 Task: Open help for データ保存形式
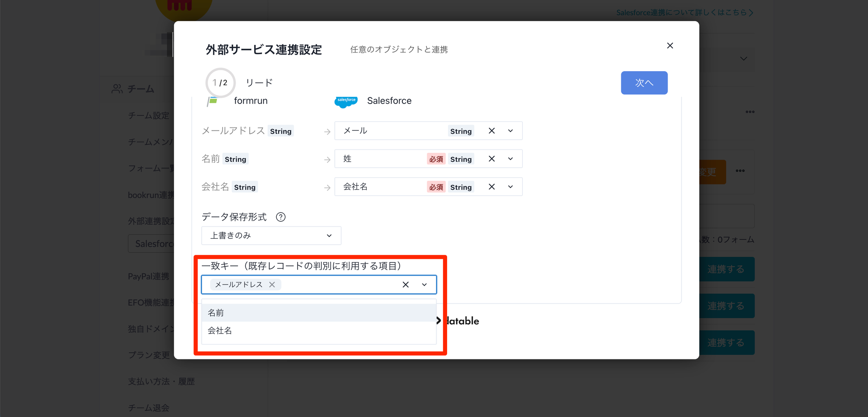[281, 217]
